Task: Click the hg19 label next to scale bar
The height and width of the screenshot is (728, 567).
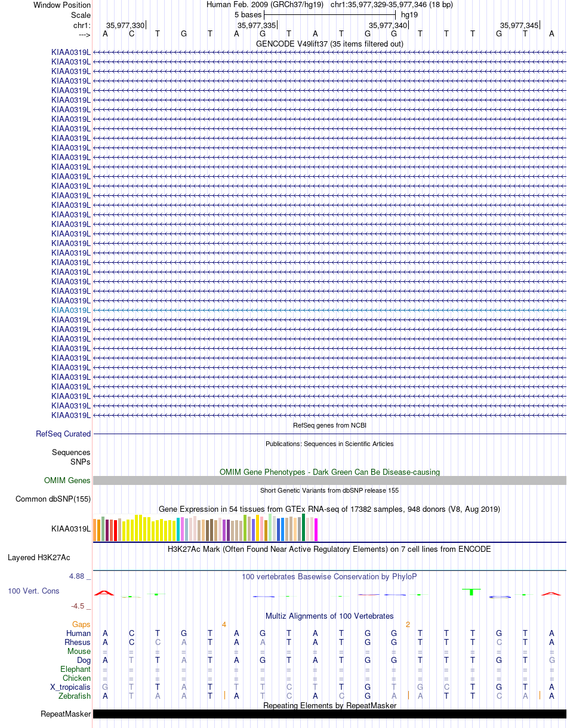Action: coord(409,14)
